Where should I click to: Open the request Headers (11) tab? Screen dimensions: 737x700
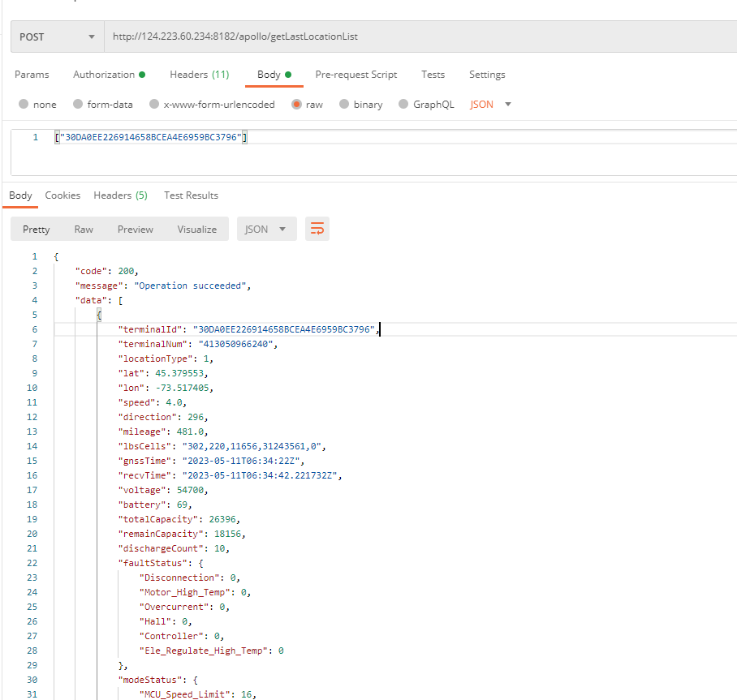[x=199, y=75]
